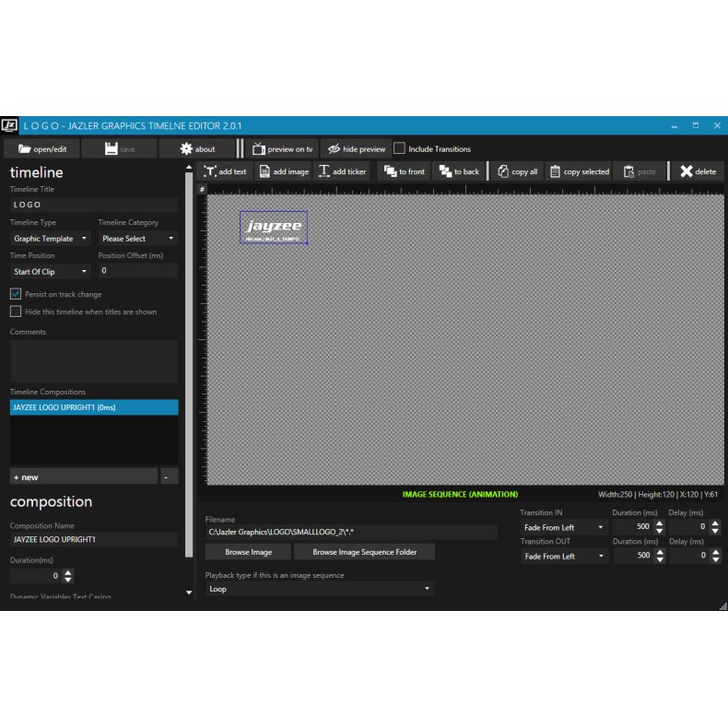Select JAYZEE LOGO UPRIGHT1 composition row

94,407
